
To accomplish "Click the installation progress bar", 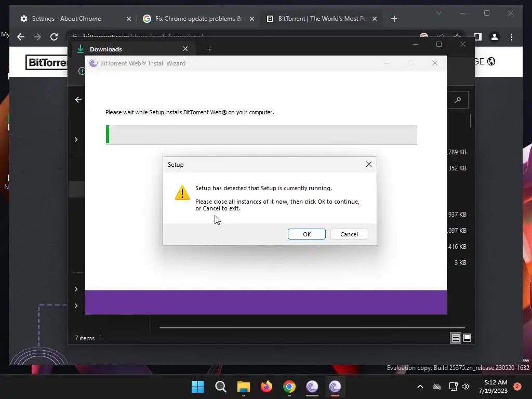I will [261, 135].
